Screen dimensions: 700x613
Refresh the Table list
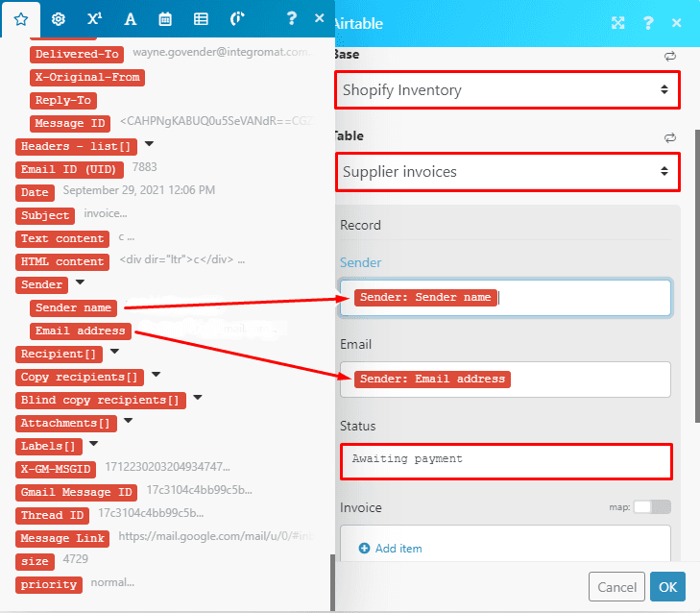coord(669,137)
